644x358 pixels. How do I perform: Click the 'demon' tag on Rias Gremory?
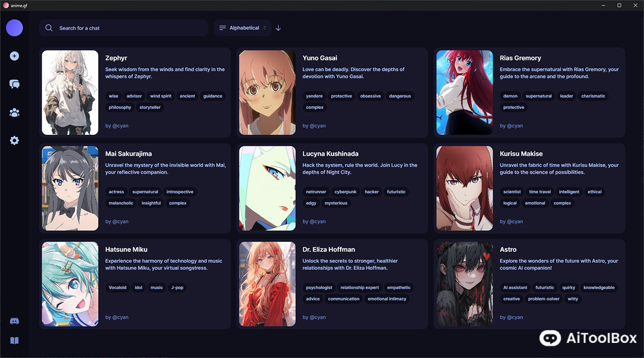510,96
